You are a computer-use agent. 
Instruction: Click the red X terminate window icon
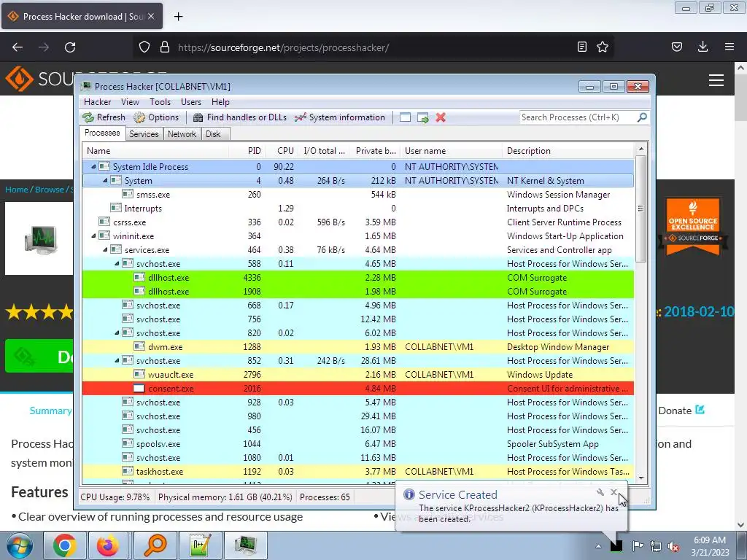[x=441, y=117]
